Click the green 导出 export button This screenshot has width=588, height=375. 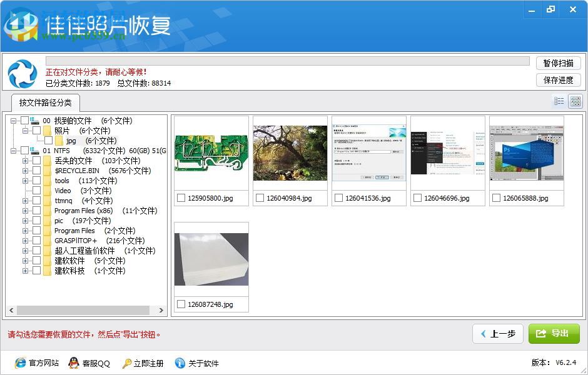click(554, 334)
